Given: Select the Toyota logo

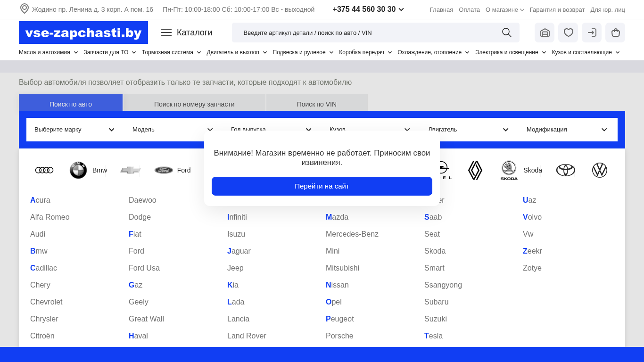Looking at the screenshot, I should pos(566,170).
